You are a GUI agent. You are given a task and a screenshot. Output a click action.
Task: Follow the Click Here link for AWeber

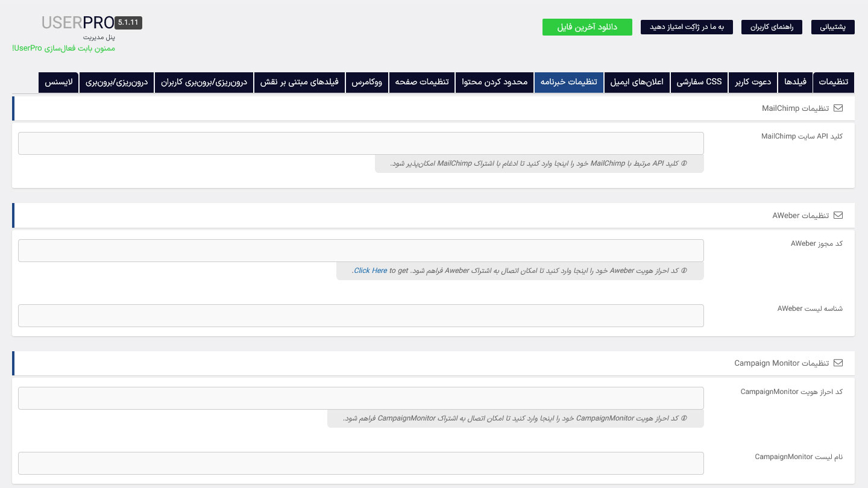[370, 271]
